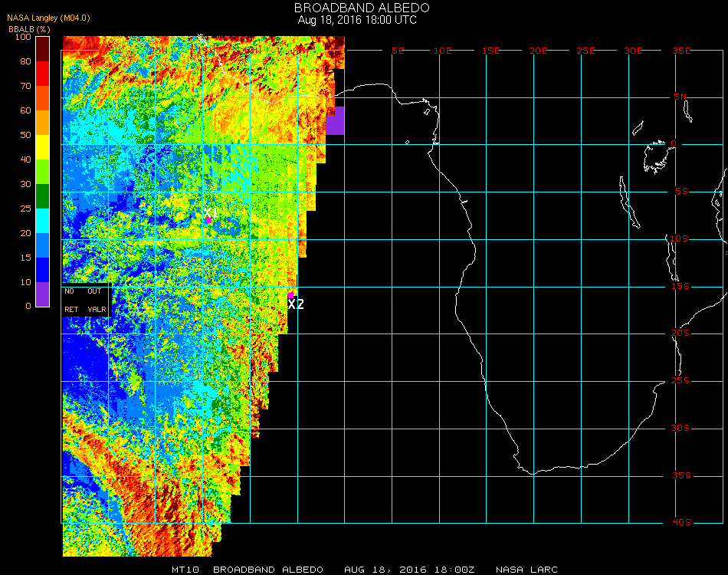The image size is (728, 575).
Task: Click the BBALB (%) legend heading
Action: 29,29
